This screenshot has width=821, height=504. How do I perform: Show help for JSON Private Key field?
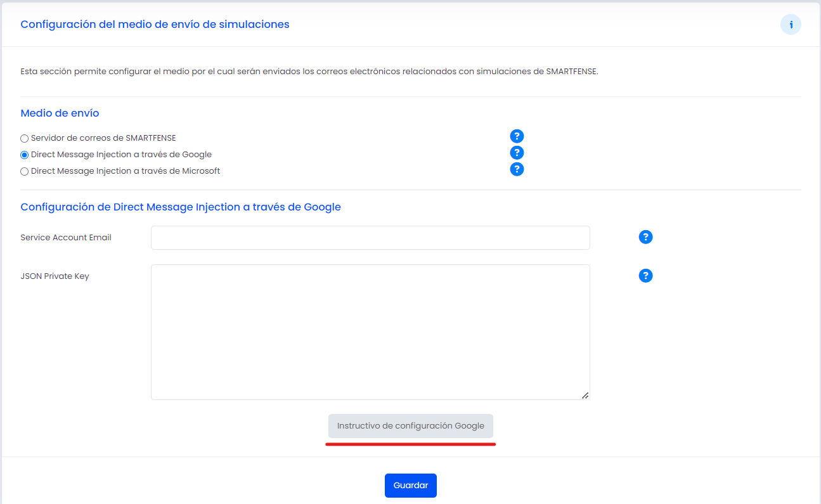click(x=645, y=276)
